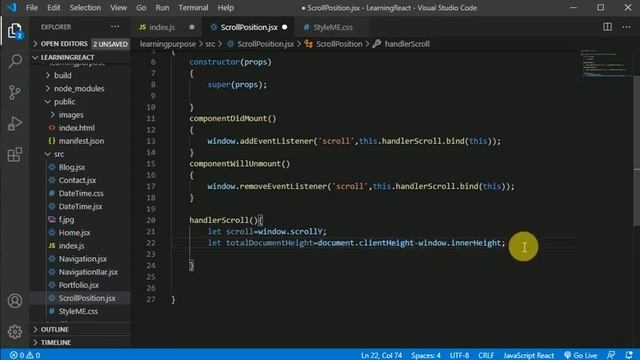640x360 pixels.
Task: Open Portfolio.jsx in the explorer
Action: click(78, 285)
